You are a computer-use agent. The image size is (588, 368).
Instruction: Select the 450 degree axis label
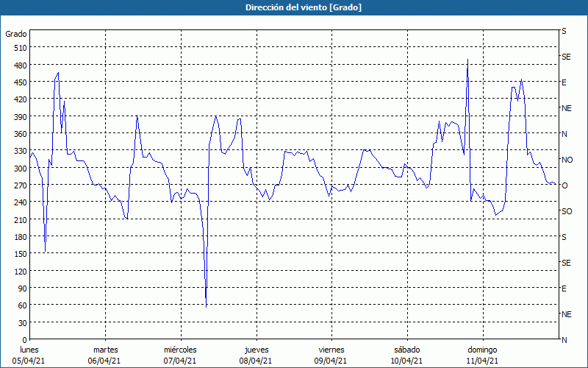click(x=21, y=82)
